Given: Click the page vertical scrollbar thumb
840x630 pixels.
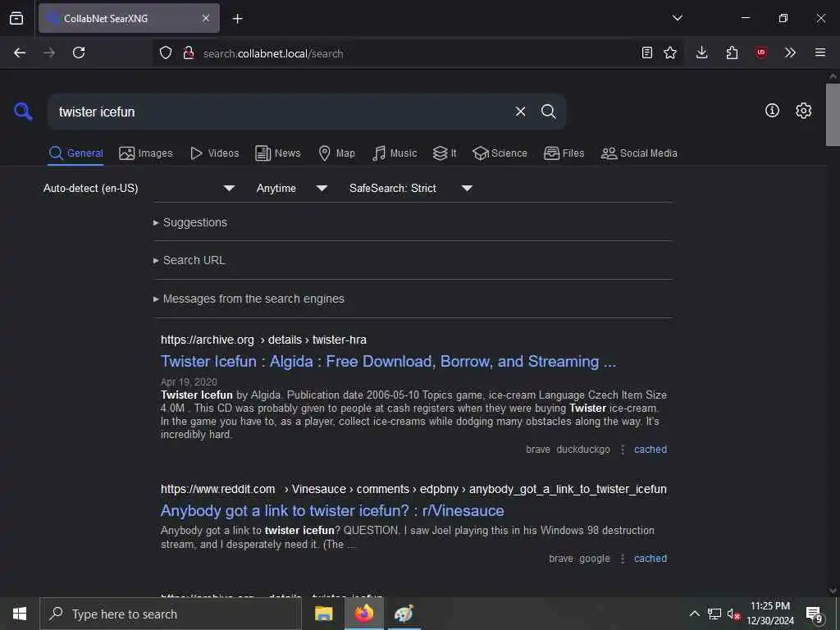Looking at the screenshot, I should tap(833, 114).
